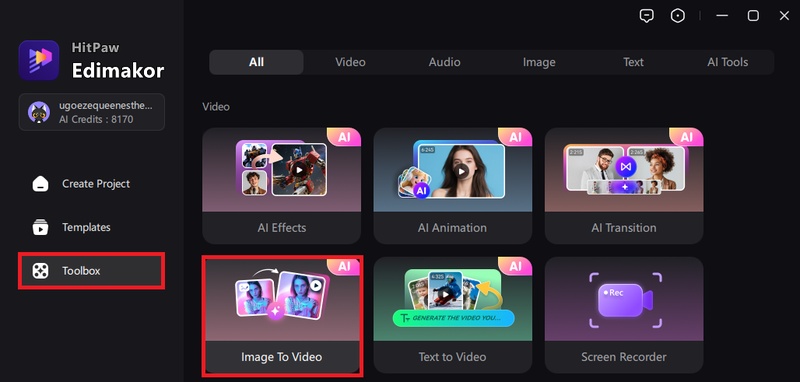Click the AI badge on Text to Video card
The image size is (800, 382).
pyautogui.click(x=515, y=267)
